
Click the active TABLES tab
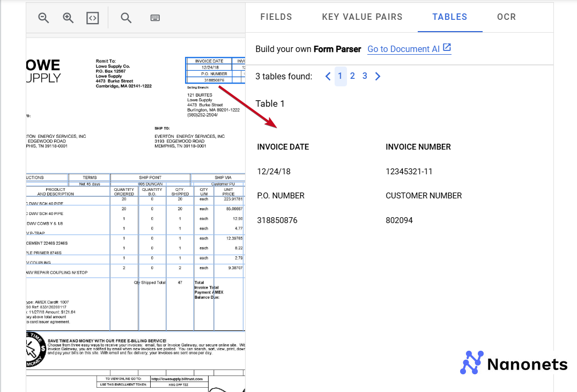click(x=450, y=17)
